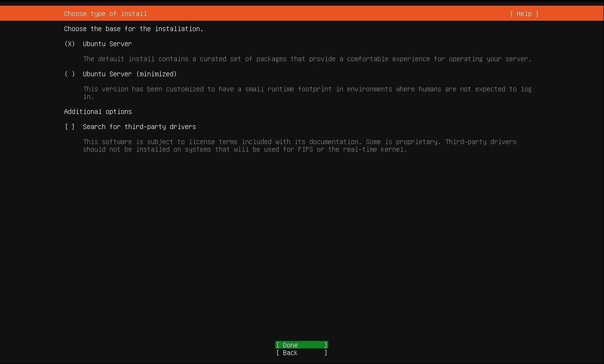Screen dimensions: 604x364
Task: Click the curated packages description text
Action: [306, 59]
